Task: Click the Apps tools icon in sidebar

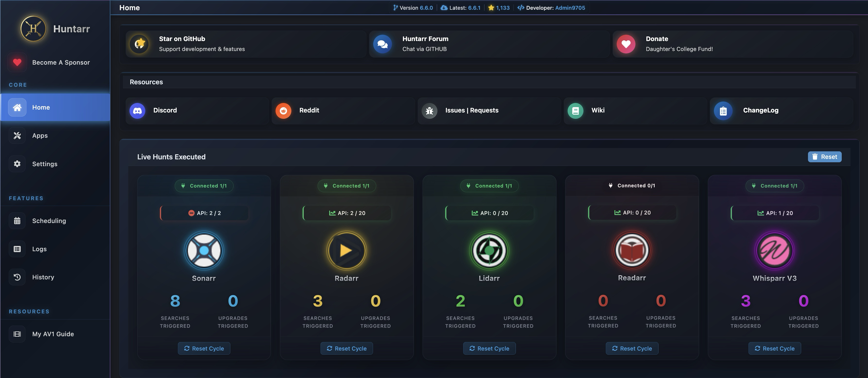Action: tap(17, 135)
